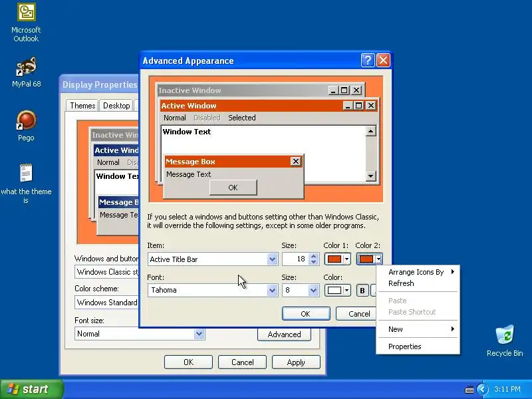Image resolution: width=532 pixels, height=399 pixels.
Task: Open the Microsoft Outlook desktop icon
Action: click(x=26, y=23)
